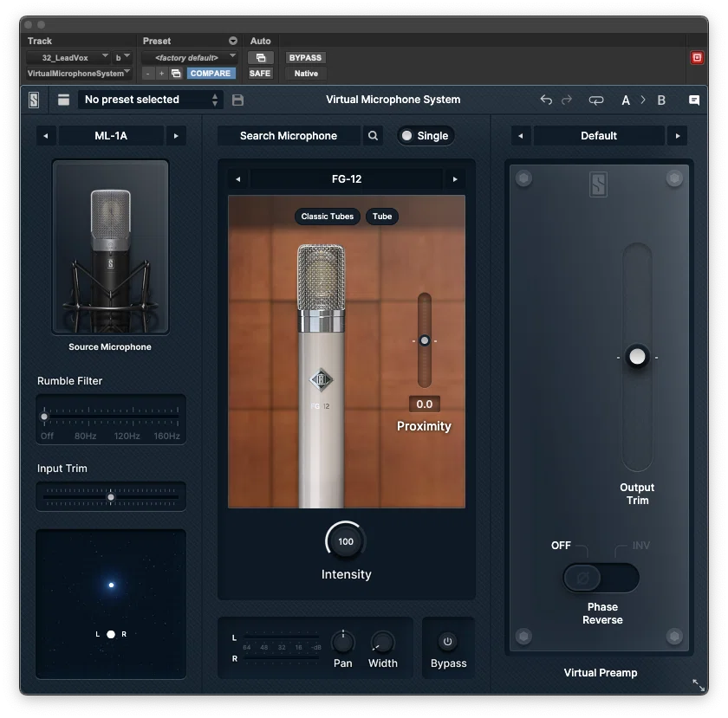Click the 160Hz rumble filter label
This screenshot has width=728, height=718.
(166, 436)
